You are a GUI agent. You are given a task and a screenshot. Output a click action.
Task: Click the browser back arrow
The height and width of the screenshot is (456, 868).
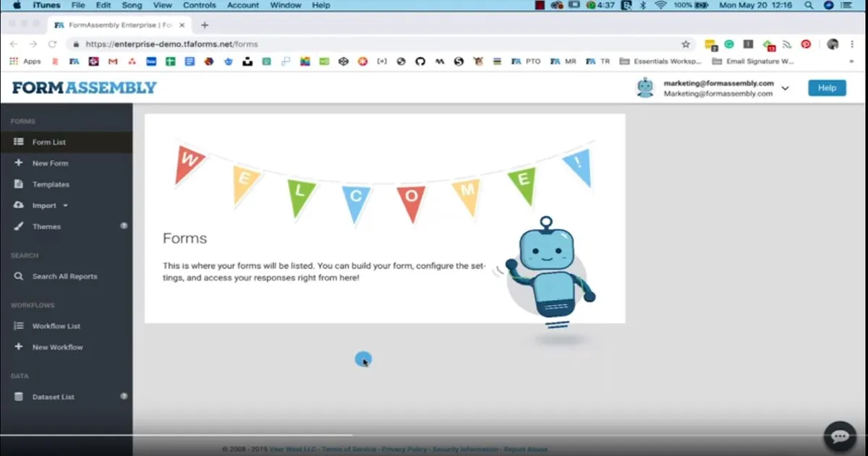pos(14,44)
